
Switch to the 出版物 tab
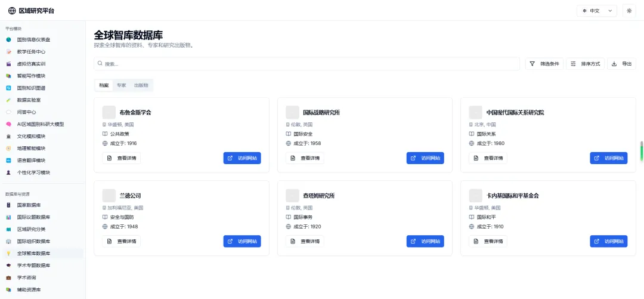tap(141, 85)
